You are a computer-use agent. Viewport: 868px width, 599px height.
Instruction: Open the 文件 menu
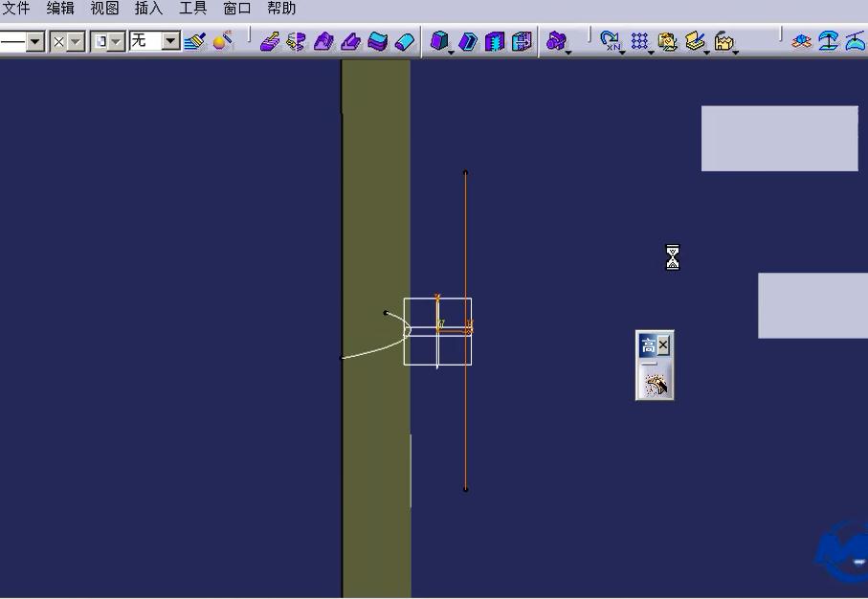point(15,9)
